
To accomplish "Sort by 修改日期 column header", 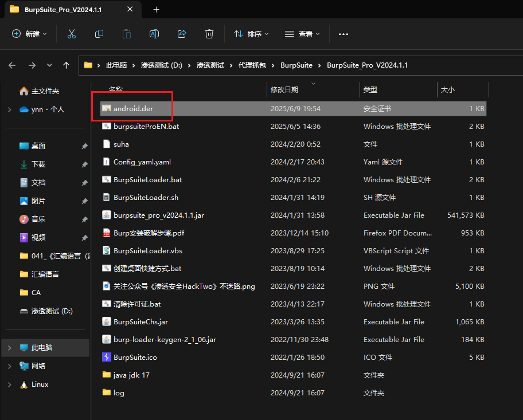I will (x=284, y=90).
